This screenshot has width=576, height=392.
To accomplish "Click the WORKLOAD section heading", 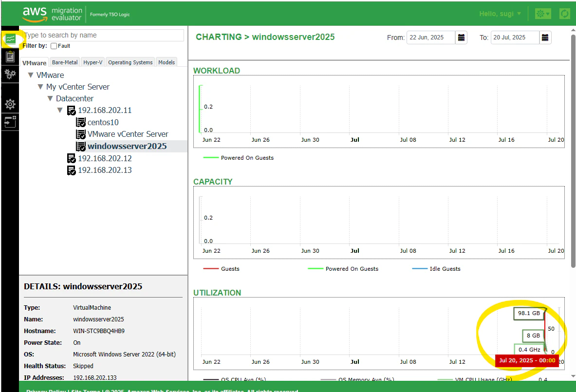I will pos(217,71).
